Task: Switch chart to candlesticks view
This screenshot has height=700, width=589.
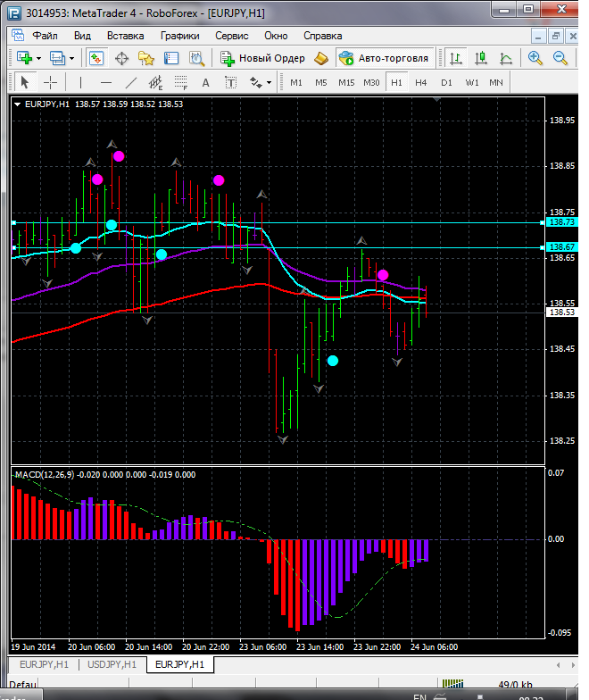Action: tap(481, 58)
